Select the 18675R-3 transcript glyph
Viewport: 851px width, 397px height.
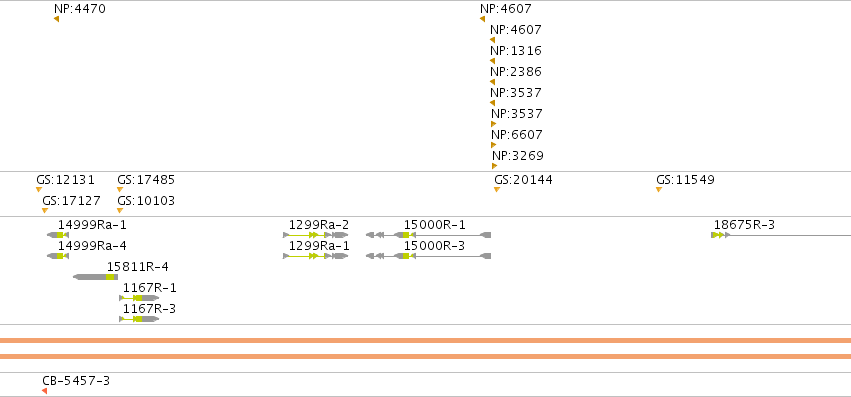781,235
